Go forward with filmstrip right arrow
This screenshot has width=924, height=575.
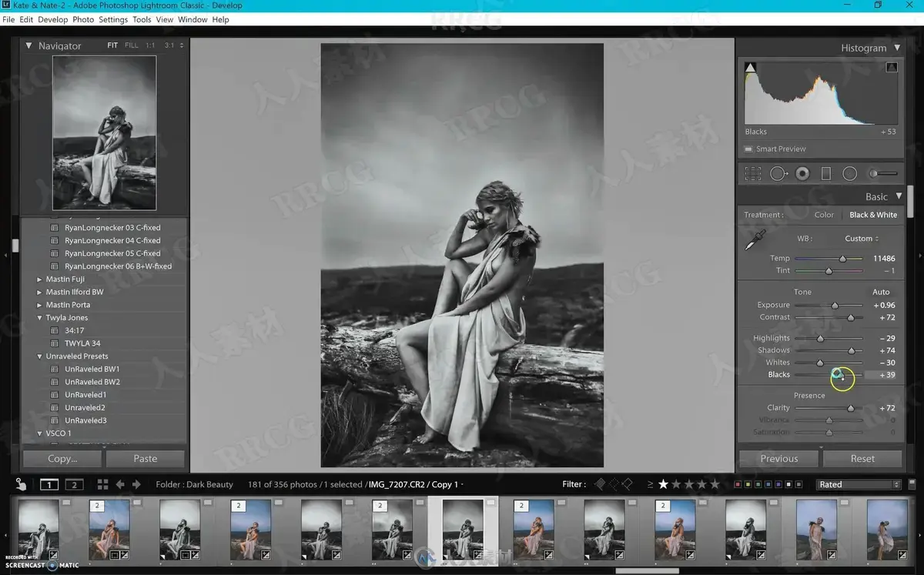136,484
